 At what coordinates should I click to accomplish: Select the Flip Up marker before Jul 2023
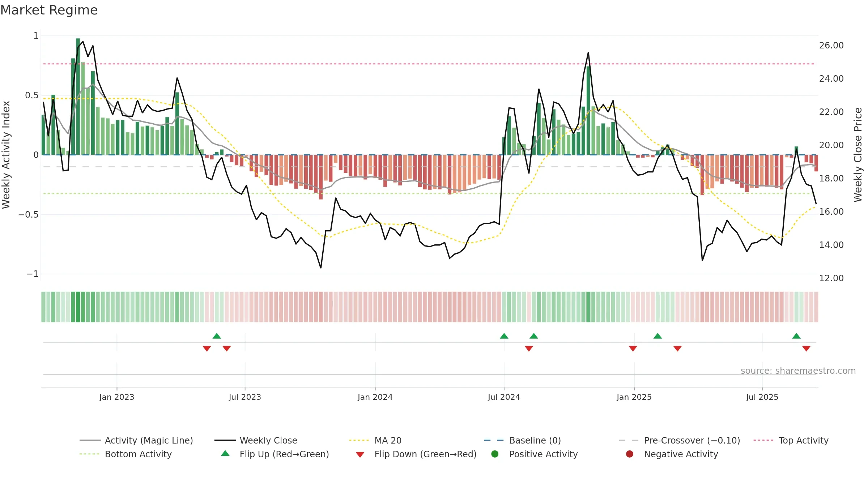point(217,336)
